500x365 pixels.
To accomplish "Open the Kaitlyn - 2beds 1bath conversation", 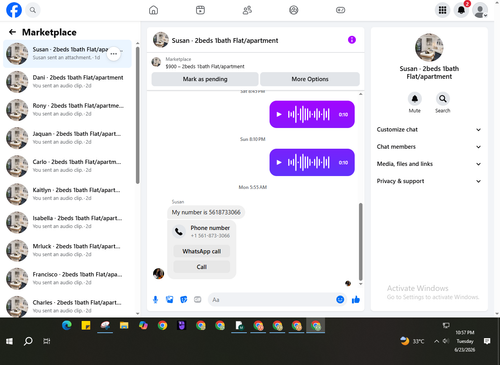I will 67,194.
